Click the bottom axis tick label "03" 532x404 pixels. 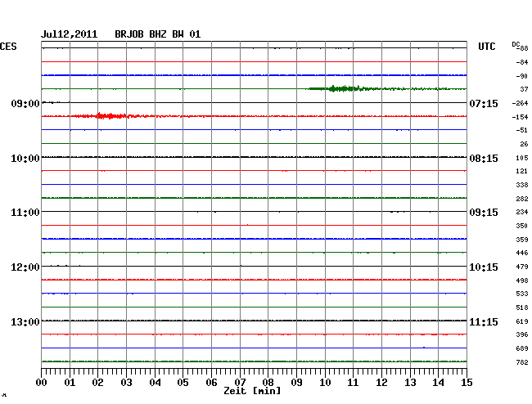pos(126,383)
